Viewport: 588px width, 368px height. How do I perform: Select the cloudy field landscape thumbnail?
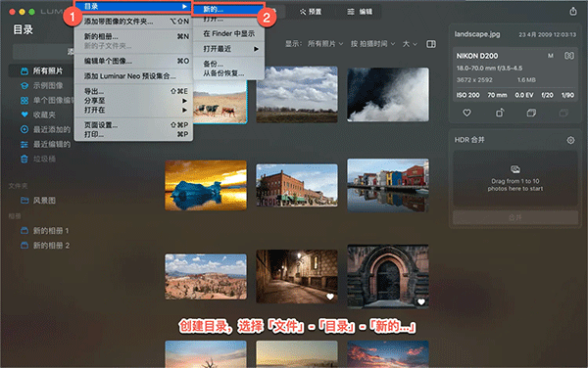coord(297,94)
